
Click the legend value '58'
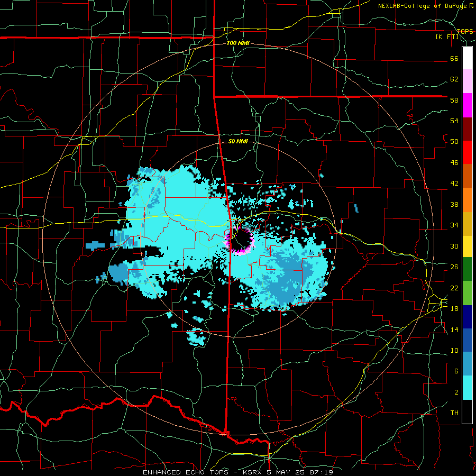pyautogui.click(x=454, y=100)
